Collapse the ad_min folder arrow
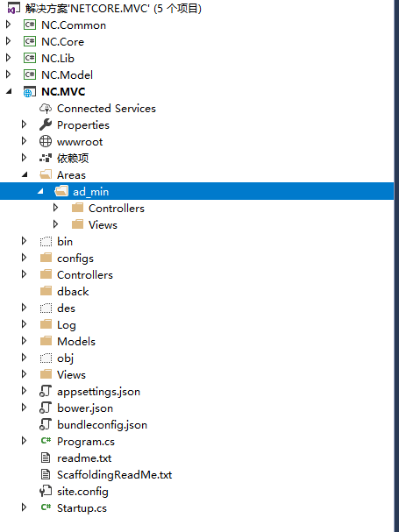Image resolution: width=399 pixels, height=532 pixels. tap(40, 191)
